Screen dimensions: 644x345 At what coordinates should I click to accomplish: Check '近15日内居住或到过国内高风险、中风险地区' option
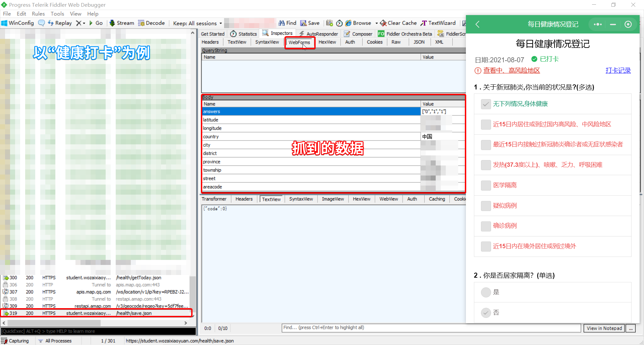point(486,125)
